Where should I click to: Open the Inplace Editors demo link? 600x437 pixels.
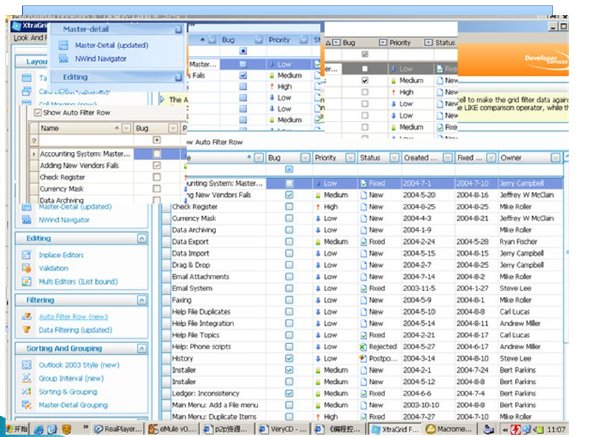click(x=61, y=255)
